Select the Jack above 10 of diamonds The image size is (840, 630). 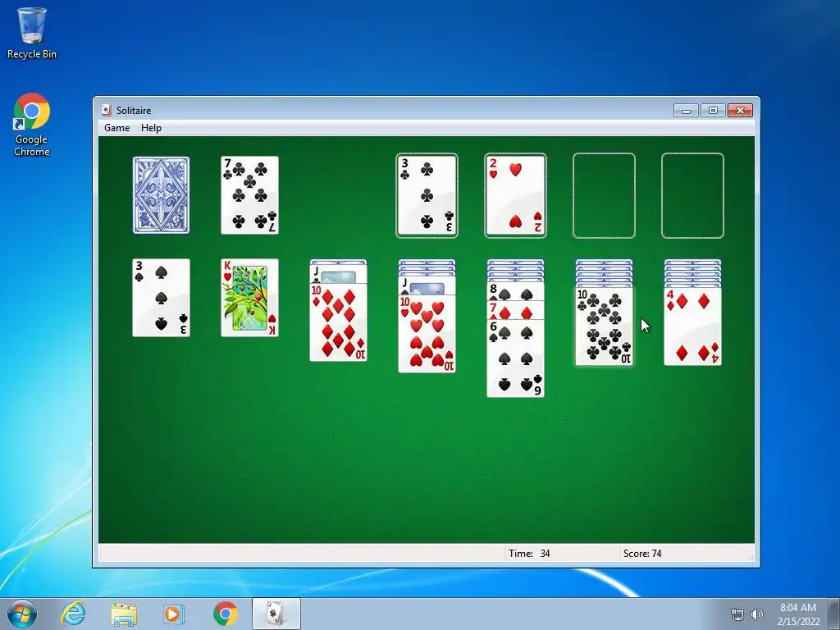(x=338, y=274)
